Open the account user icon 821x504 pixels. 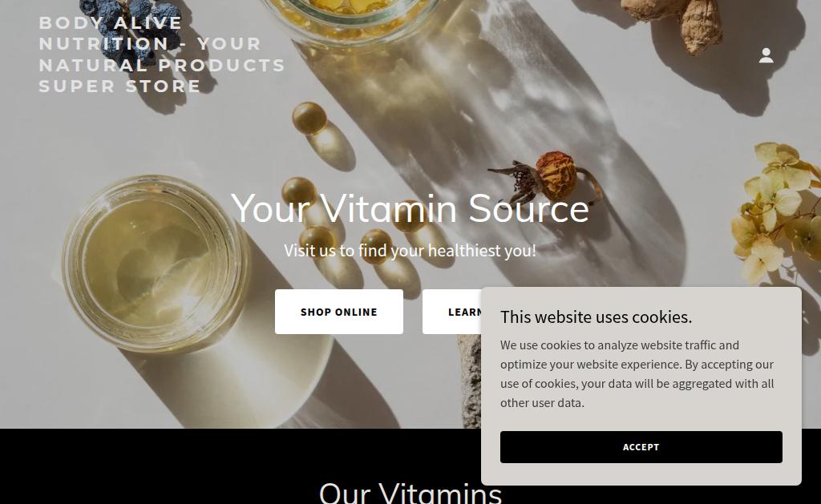(x=766, y=55)
